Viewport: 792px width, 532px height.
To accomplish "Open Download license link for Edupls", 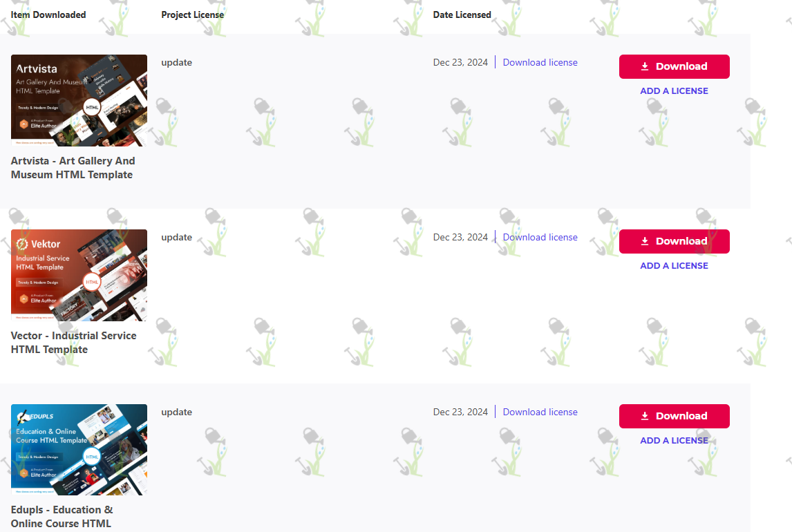I will (x=540, y=412).
